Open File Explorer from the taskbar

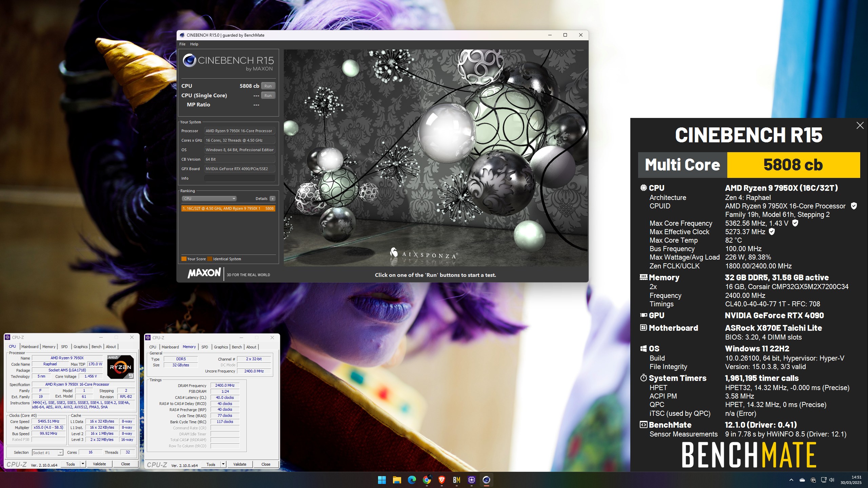pos(397,480)
